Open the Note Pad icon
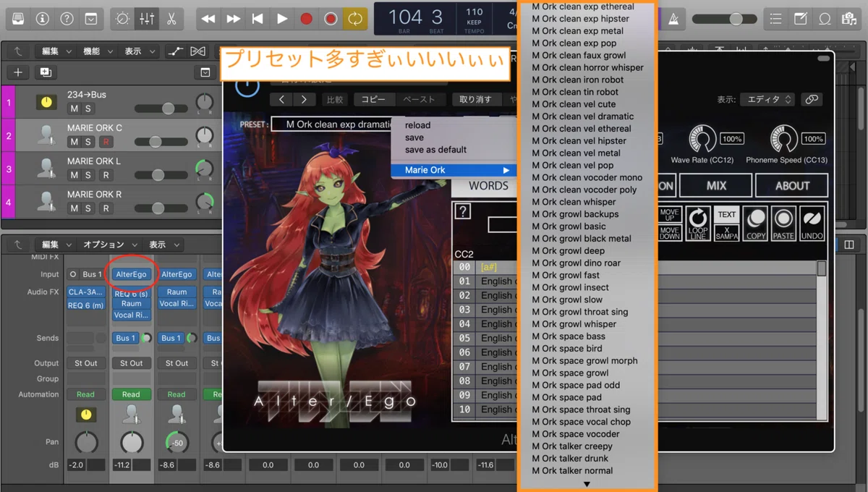868x492 pixels. [800, 19]
